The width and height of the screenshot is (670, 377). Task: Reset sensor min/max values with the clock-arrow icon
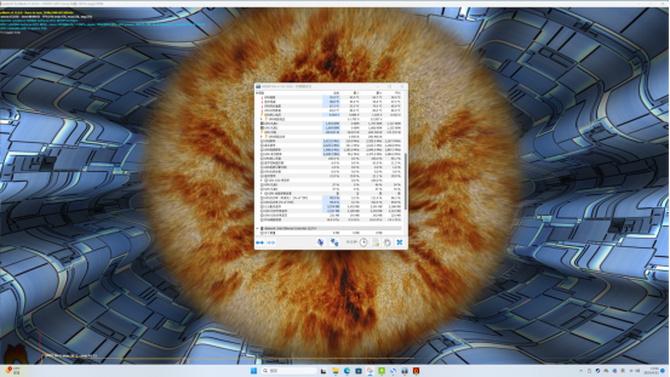click(387, 242)
